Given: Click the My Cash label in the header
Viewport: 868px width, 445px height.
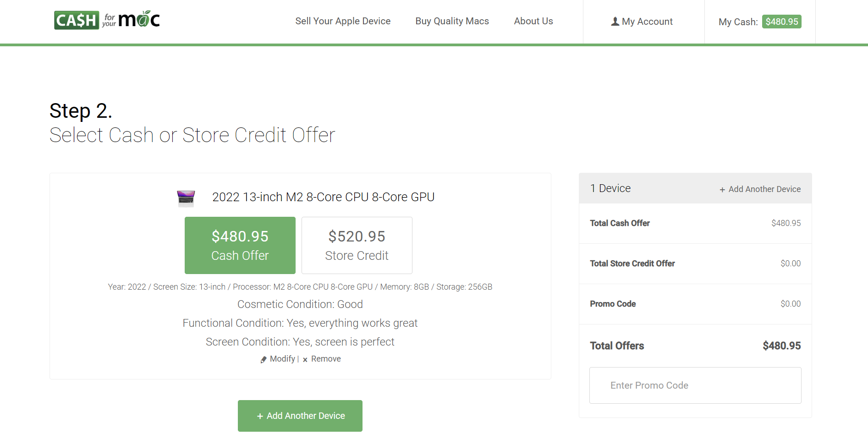Looking at the screenshot, I should [738, 22].
